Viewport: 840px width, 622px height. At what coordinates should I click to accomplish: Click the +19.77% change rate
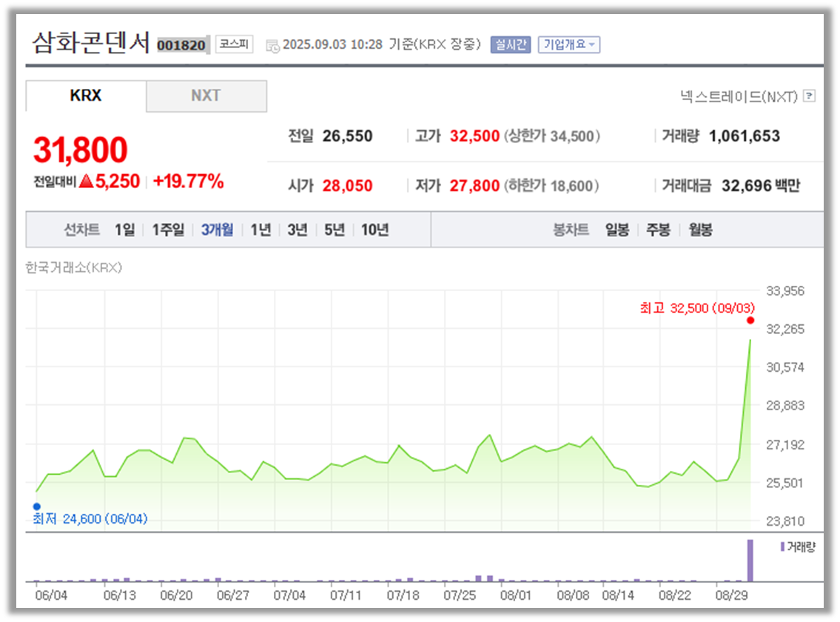click(188, 181)
